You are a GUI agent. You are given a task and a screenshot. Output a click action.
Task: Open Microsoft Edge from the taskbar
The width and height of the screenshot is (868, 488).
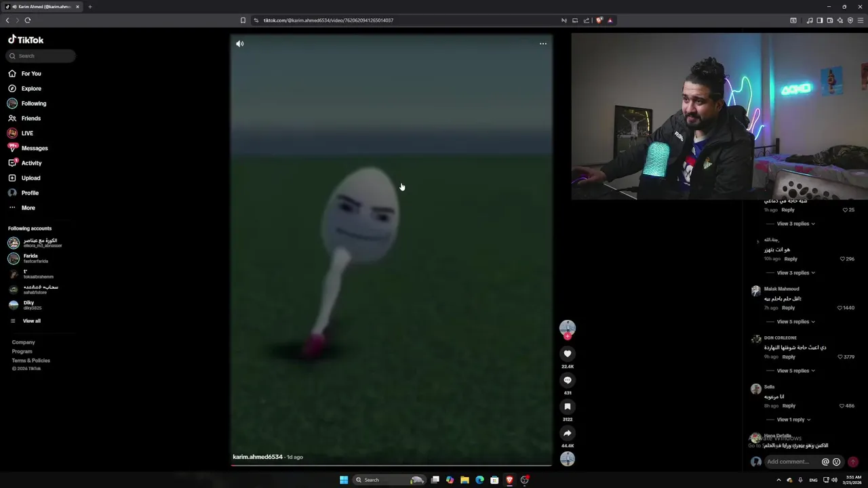pyautogui.click(x=479, y=480)
